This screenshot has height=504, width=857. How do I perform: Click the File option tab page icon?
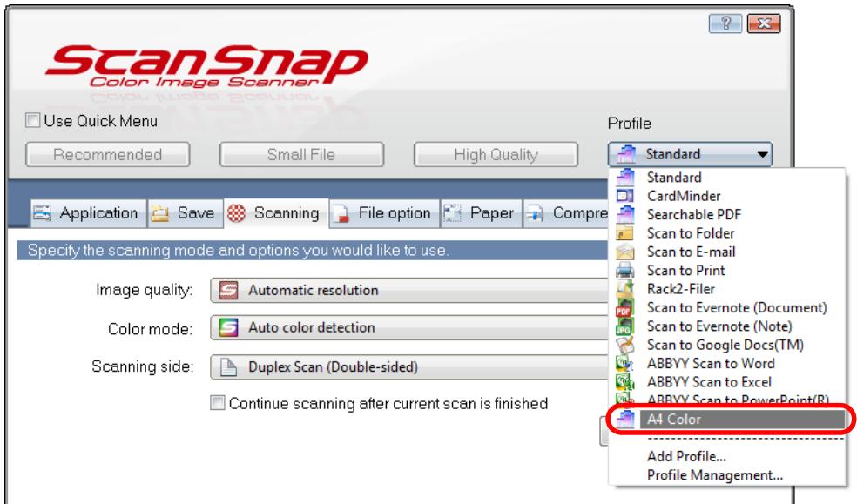(341, 213)
